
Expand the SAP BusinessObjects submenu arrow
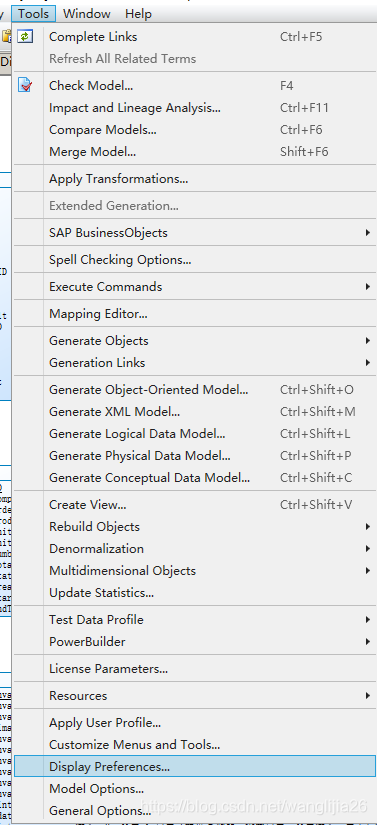[x=368, y=233]
